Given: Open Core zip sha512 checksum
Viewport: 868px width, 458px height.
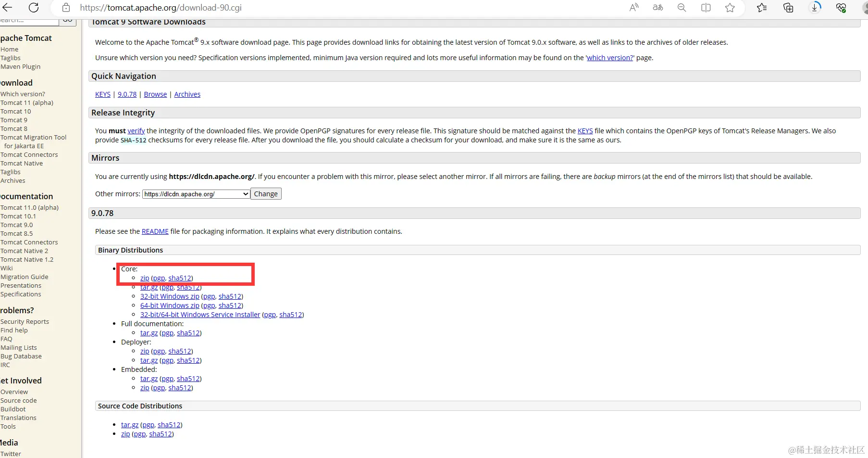Looking at the screenshot, I should [180, 278].
